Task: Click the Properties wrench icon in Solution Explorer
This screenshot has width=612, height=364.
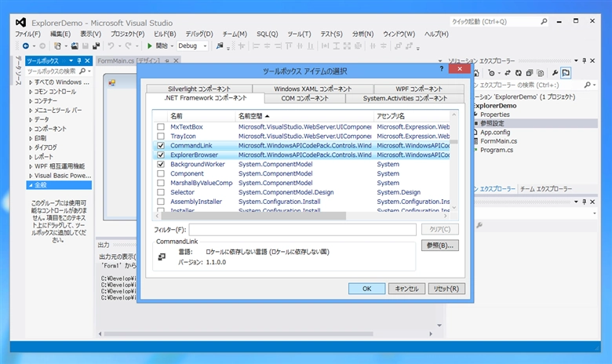Action: tap(555, 73)
